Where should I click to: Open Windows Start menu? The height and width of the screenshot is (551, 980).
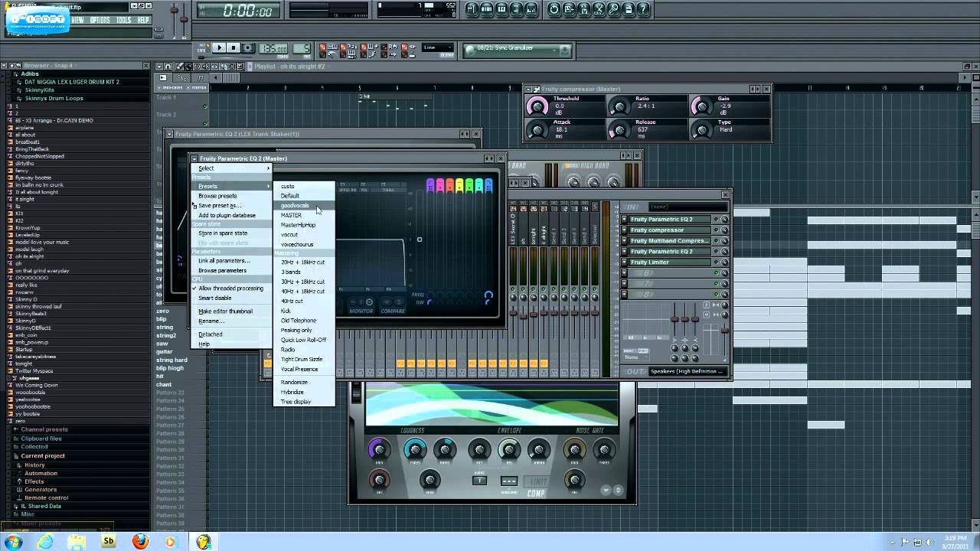tap(13, 542)
